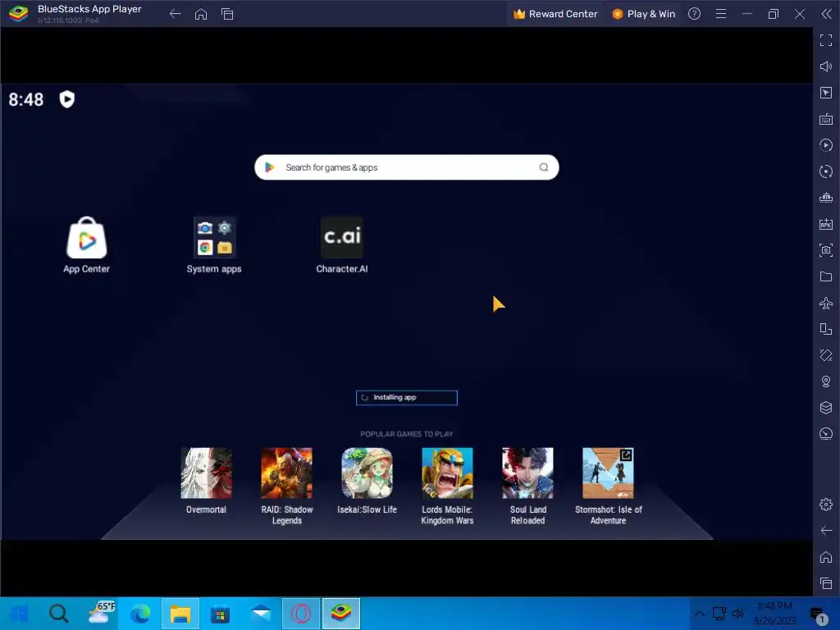Open the Overmortal game thumbnail
Image resolution: width=840 pixels, height=630 pixels.
[206, 473]
